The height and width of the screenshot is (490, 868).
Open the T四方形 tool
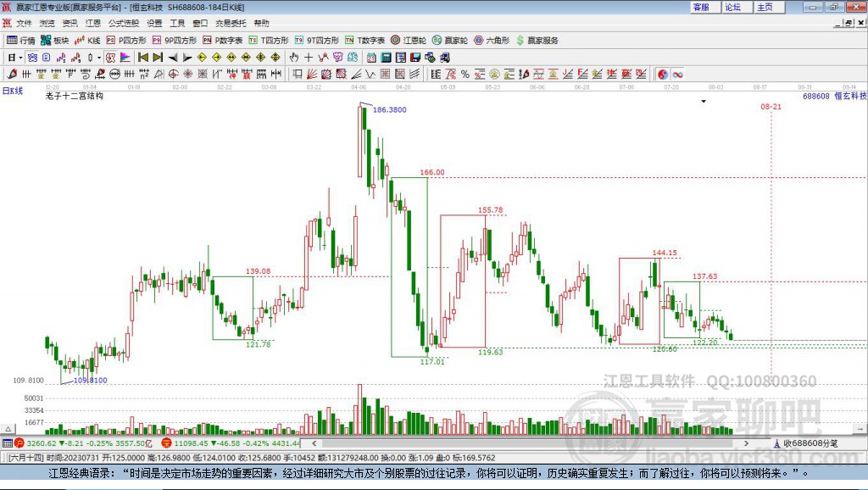click(269, 40)
